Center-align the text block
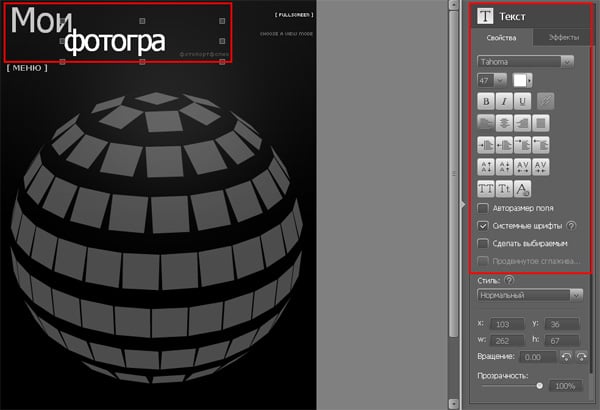Image resolution: width=600 pixels, height=410 pixels. pos(506,122)
